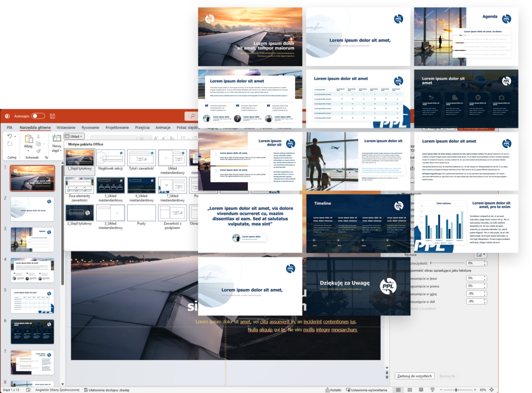The width and height of the screenshot is (532, 393).
Task: Click the search magnifier box in title bar
Action: (x=192, y=116)
